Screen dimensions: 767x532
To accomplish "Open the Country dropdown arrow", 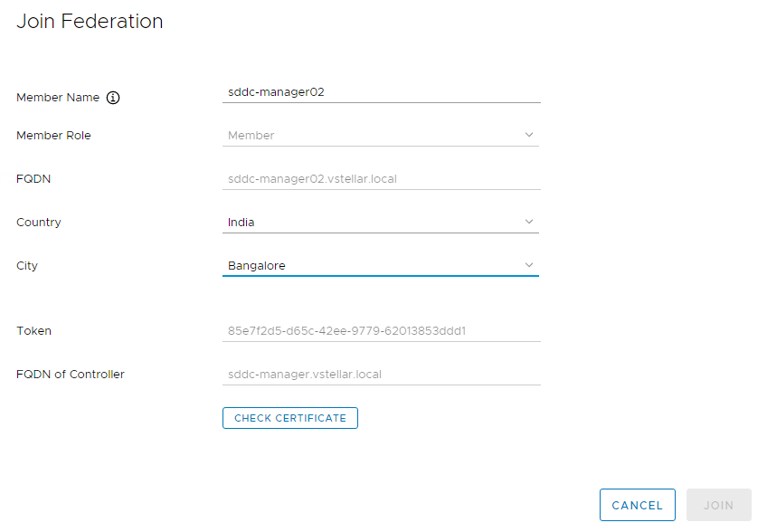I will pyautogui.click(x=529, y=222).
